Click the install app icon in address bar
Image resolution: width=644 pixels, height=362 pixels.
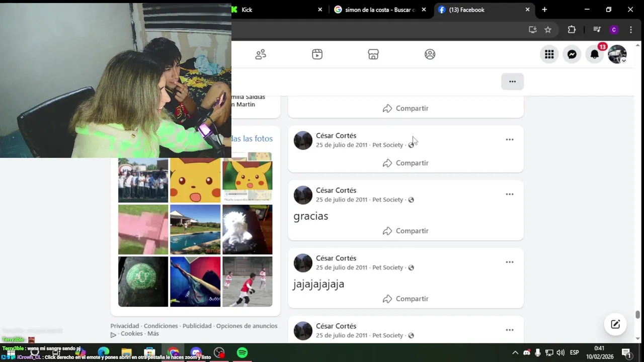pyautogui.click(x=532, y=30)
